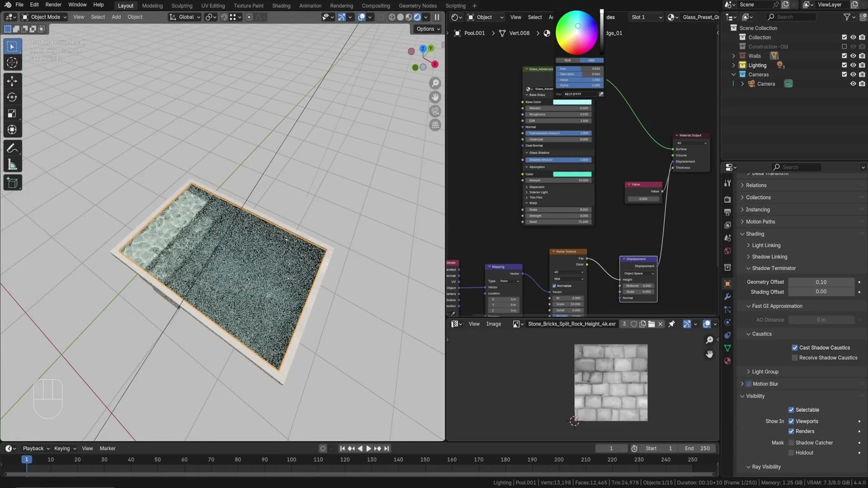
Task: Switch color picker to RGB mode
Action: click(x=567, y=60)
